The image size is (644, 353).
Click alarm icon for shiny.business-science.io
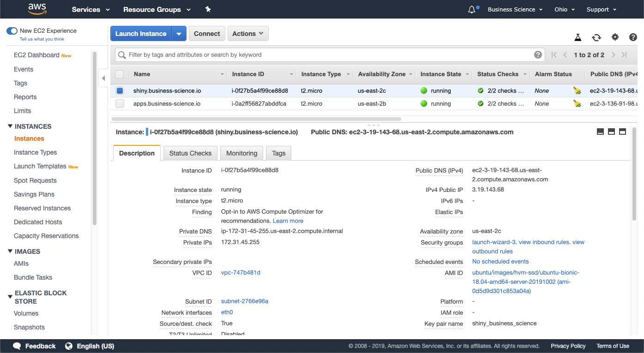(x=577, y=91)
